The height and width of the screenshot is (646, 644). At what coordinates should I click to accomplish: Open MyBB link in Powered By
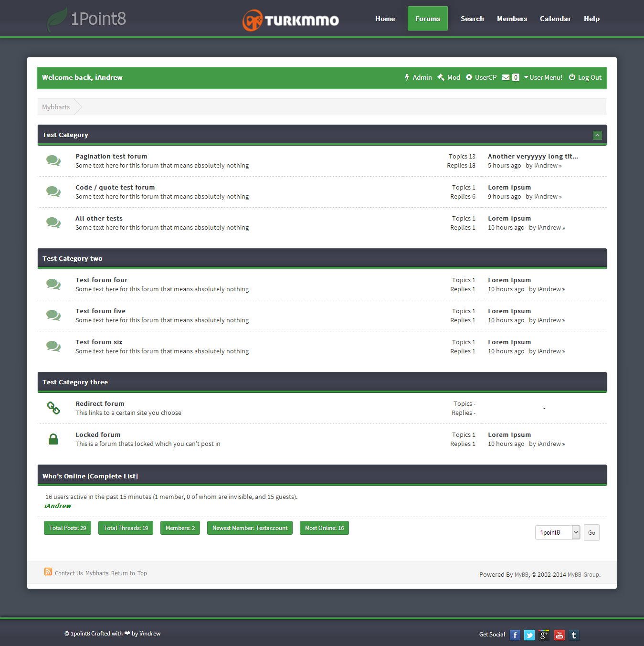click(x=521, y=574)
